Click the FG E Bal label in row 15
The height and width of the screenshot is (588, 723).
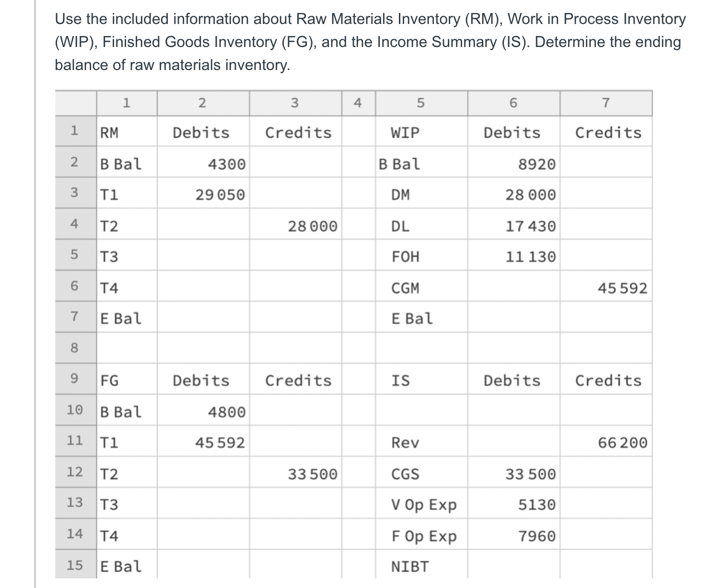pyautogui.click(x=121, y=566)
